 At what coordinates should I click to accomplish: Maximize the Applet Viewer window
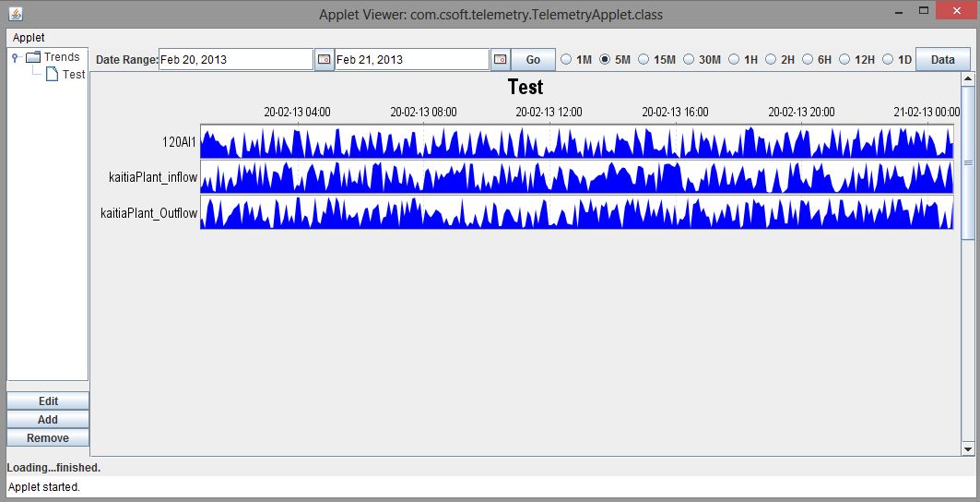point(923,11)
